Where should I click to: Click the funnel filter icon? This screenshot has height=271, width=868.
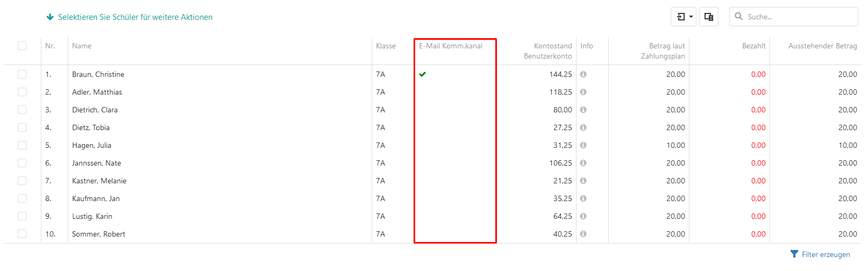click(794, 254)
